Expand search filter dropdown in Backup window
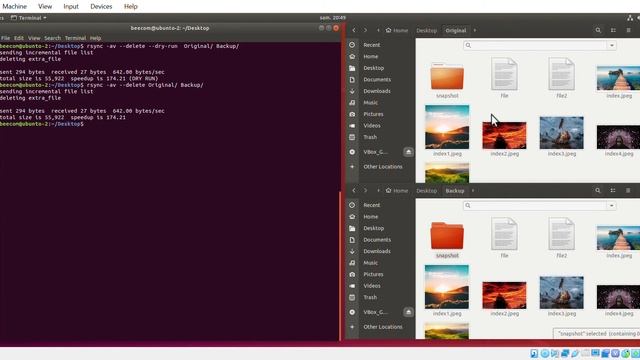Screen dimensions: 640x360 point(611,205)
